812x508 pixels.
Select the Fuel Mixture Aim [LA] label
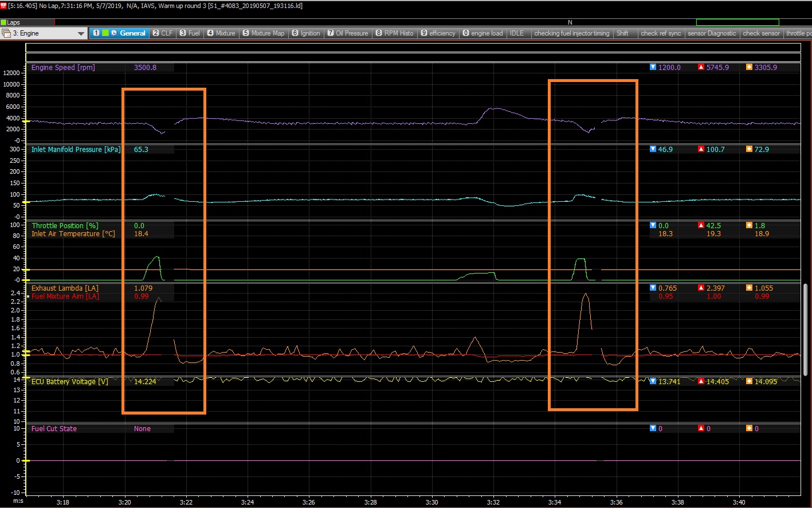pyautogui.click(x=65, y=296)
